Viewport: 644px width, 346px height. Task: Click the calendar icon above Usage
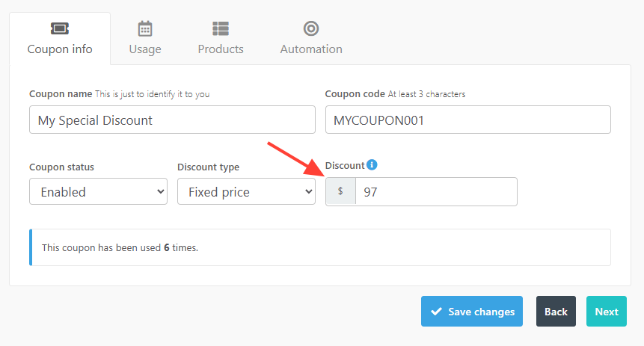click(x=145, y=28)
